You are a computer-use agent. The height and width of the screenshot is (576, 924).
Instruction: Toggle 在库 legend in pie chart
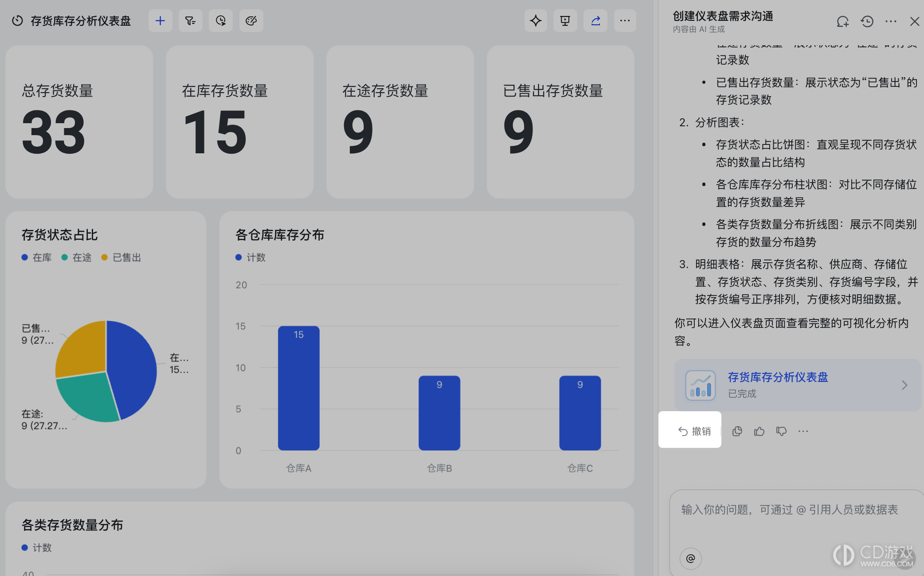coord(37,257)
